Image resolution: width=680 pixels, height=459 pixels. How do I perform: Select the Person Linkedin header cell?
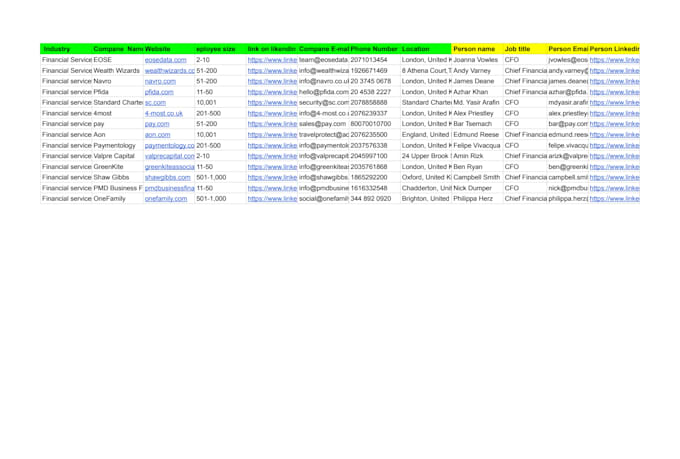614,49
